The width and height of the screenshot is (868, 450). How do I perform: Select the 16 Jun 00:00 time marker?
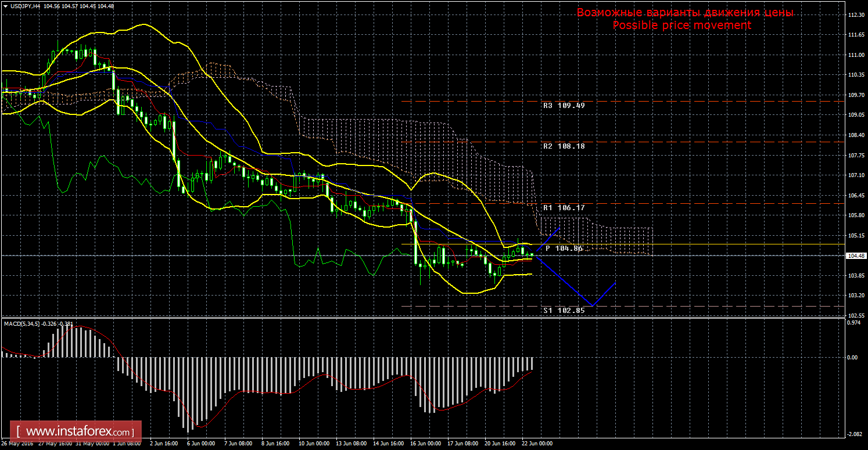pyautogui.click(x=425, y=443)
